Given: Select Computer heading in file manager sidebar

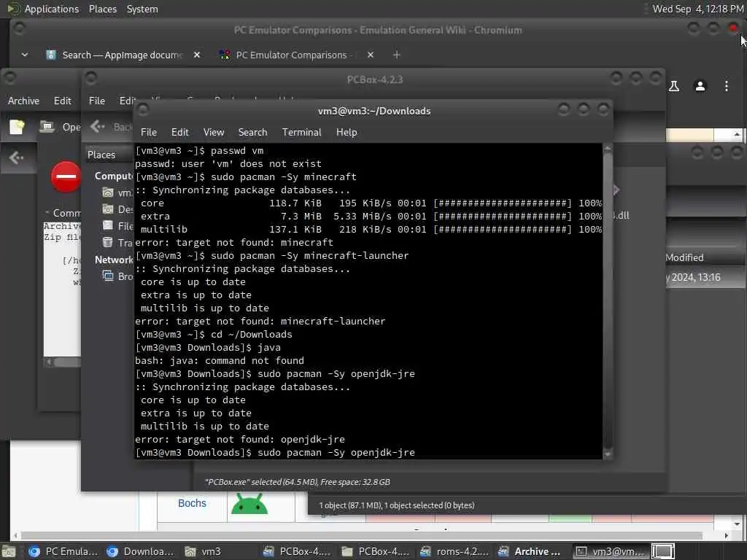Looking at the screenshot, I should 114,176.
